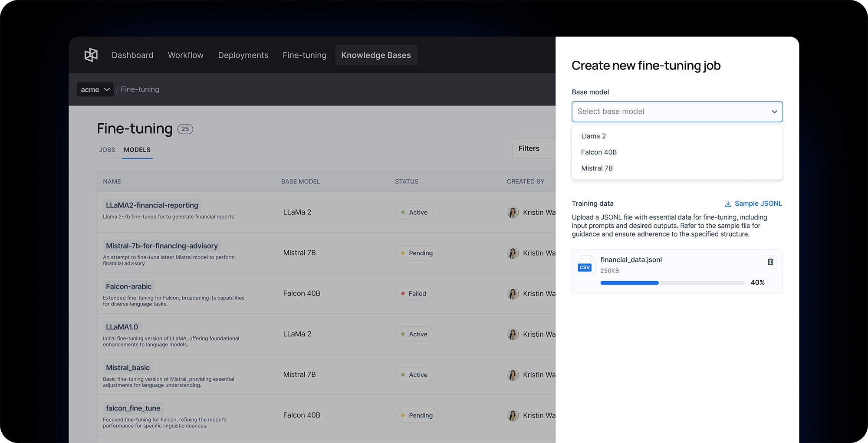
Task: Switch to the JOBS tab
Action: (107, 149)
